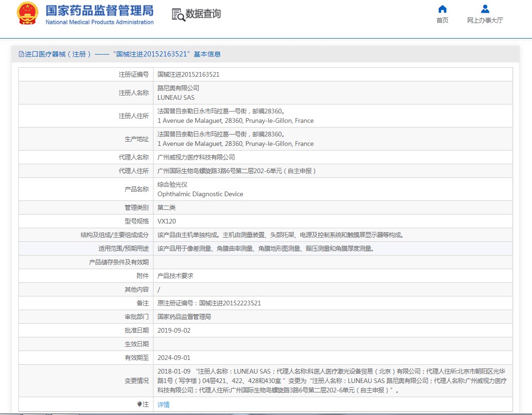Screen dimensions: 532x415
Task: Open the 详情 link
Action: tap(163, 405)
